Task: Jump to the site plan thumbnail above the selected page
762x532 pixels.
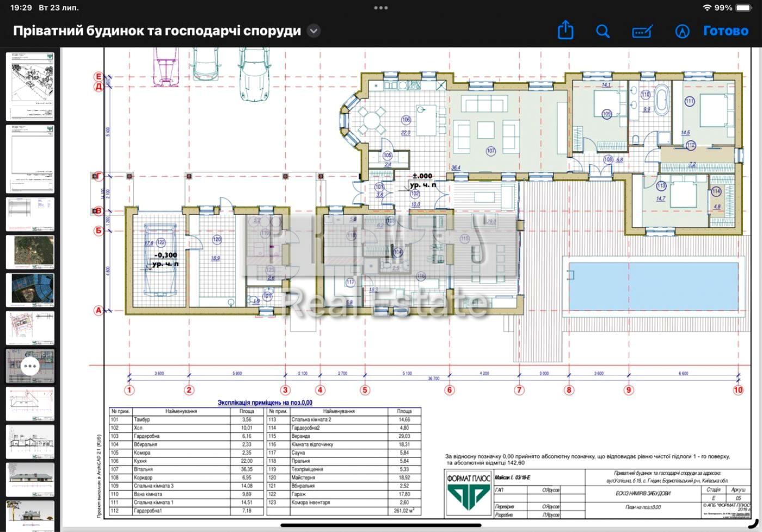Action: (30, 328)
